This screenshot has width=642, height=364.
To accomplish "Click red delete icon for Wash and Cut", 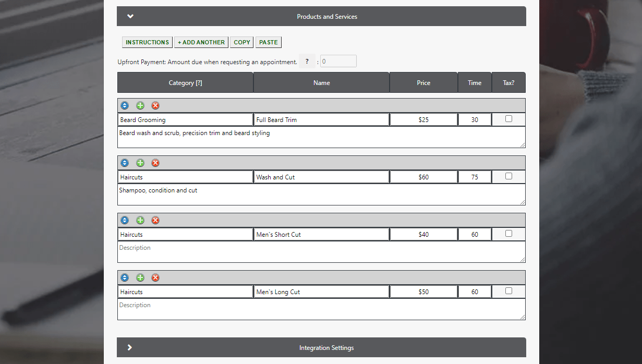I will click(x=155, y=163).
